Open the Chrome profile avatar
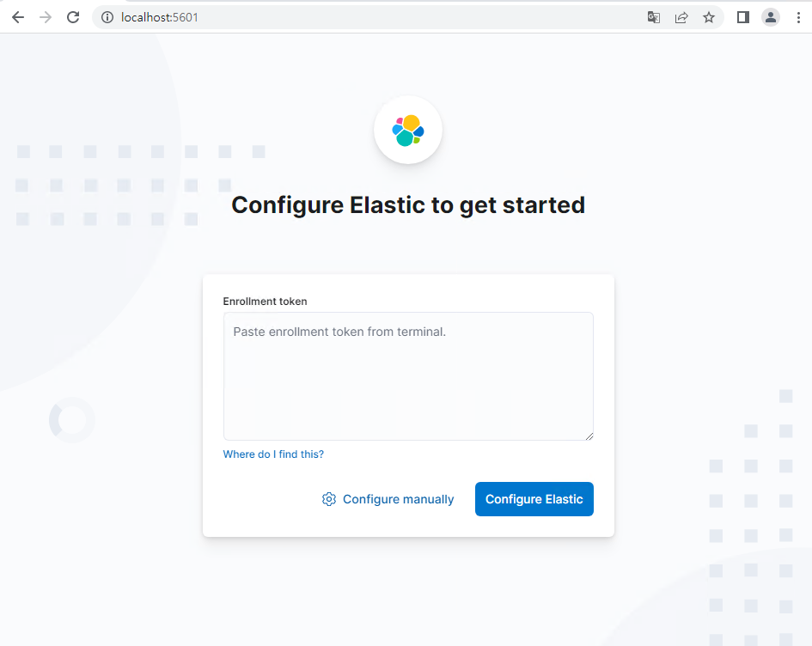 (771, 17)
